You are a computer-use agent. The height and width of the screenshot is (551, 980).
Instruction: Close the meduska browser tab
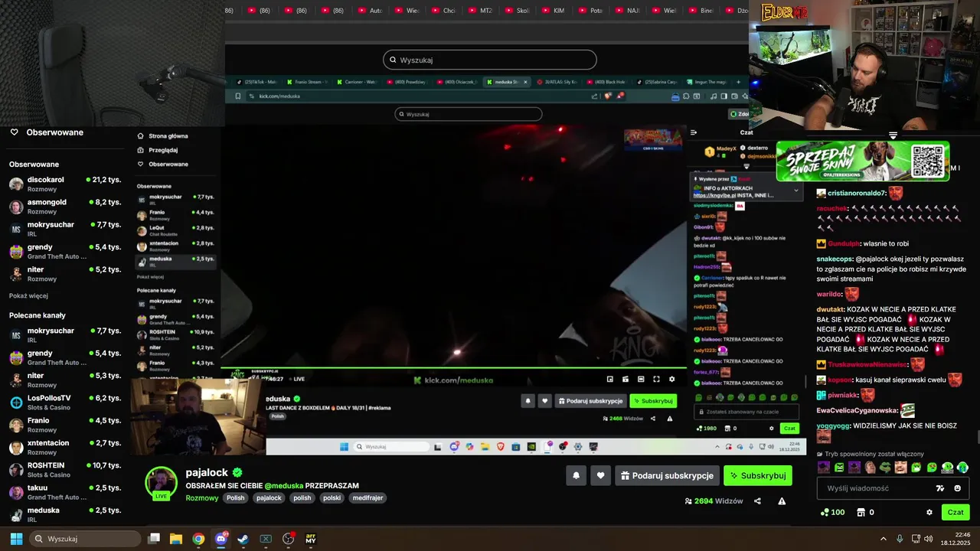(525, 82)
